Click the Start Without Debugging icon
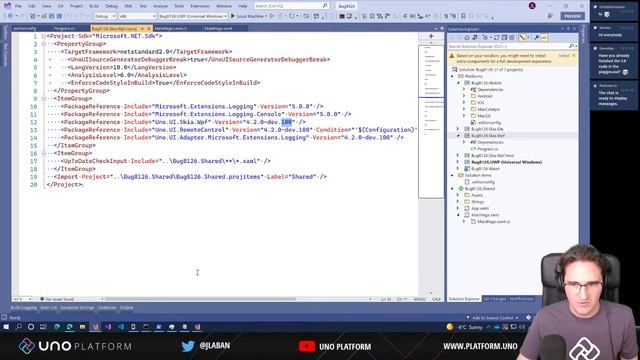Screen dimensions: 640x360 point(271,16)
